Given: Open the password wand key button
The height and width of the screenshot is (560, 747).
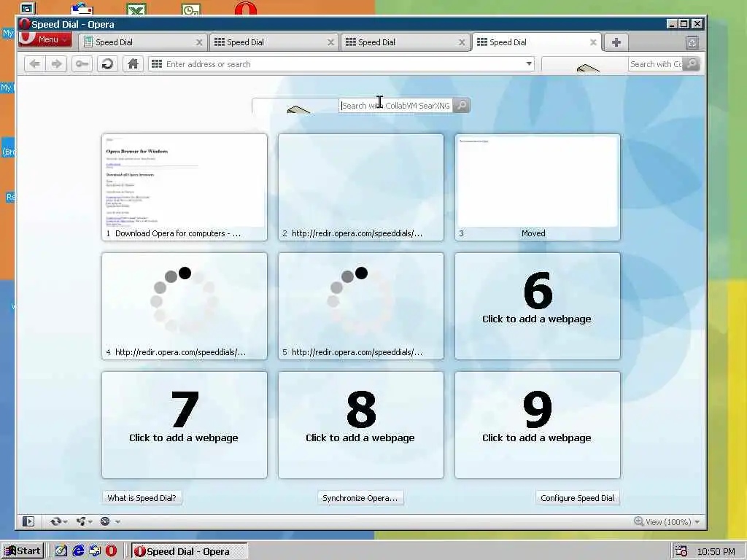Looking at the screenshot, I should tap(82, 64).
